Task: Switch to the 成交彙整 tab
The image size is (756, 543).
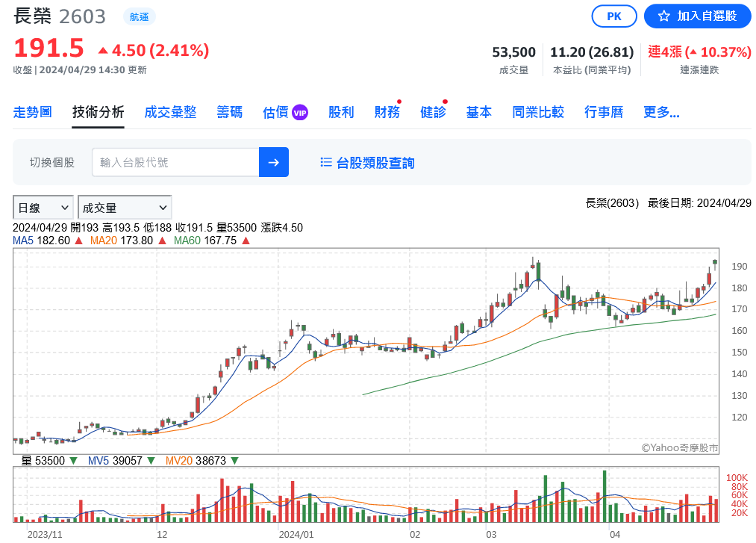Action: point(171,113)
